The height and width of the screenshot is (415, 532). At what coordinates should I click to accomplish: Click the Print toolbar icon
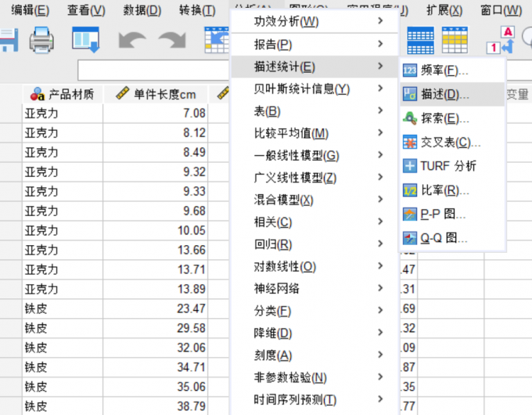(41, 40)
